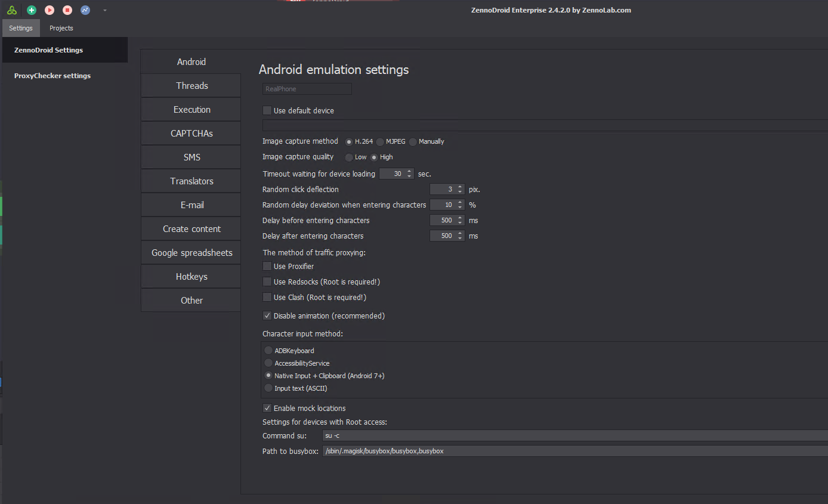Open ProxyChecker settings section

52,76
